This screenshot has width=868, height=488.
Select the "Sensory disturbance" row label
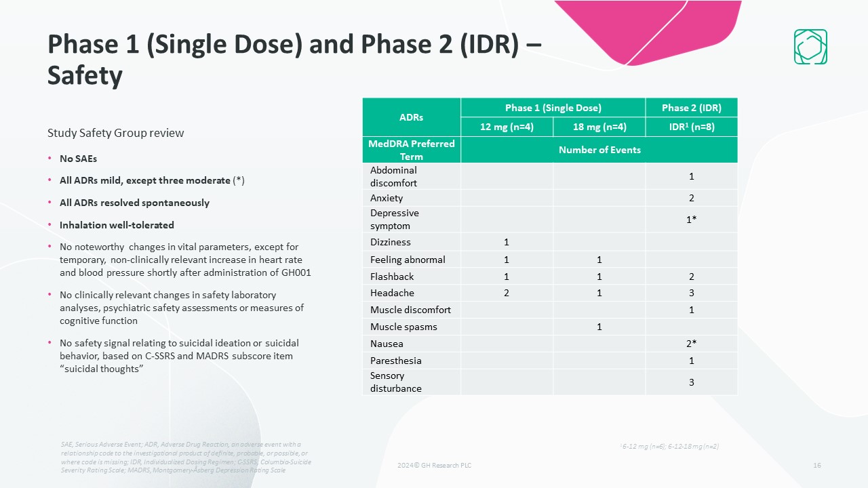pyautogui.click(x=396, y=382)
